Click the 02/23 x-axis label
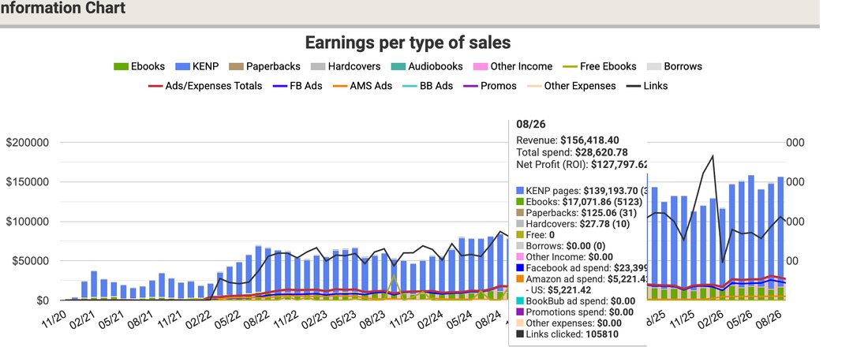 point(316,318)
